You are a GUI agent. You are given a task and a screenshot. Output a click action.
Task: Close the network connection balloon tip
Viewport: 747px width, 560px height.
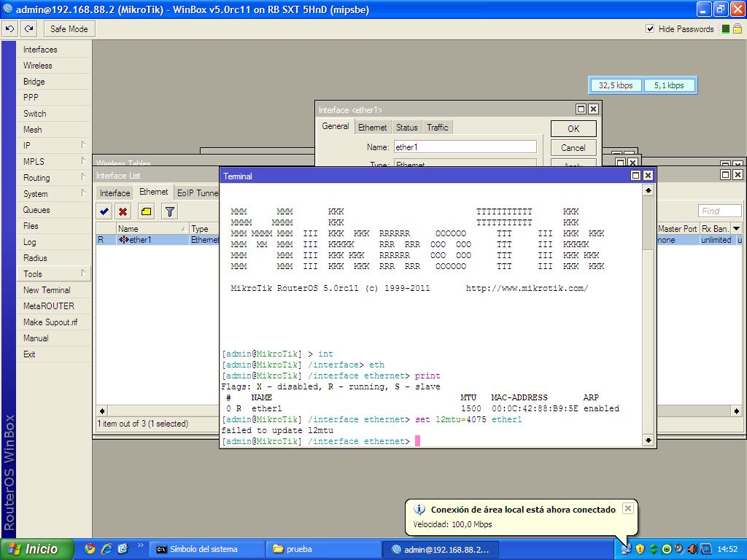[x=628, y=508]
